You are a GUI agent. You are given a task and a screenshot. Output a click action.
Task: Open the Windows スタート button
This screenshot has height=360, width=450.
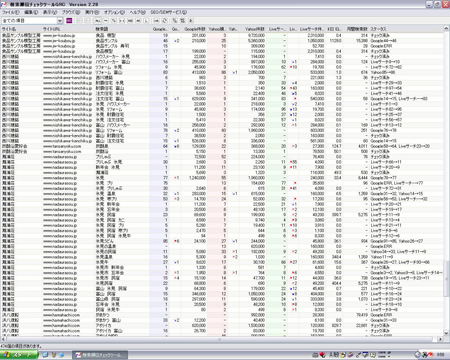coord(19,355)
